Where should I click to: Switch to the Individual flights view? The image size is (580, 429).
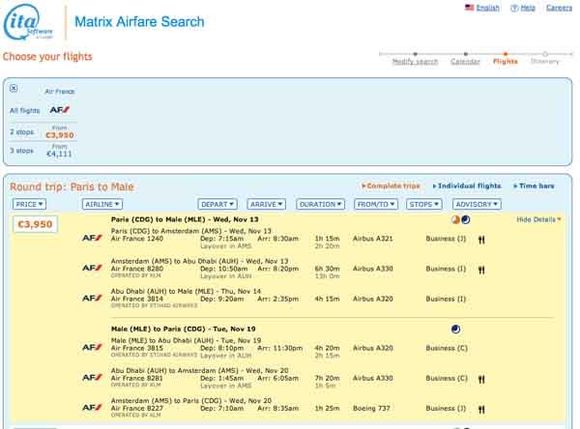point(467,186)
